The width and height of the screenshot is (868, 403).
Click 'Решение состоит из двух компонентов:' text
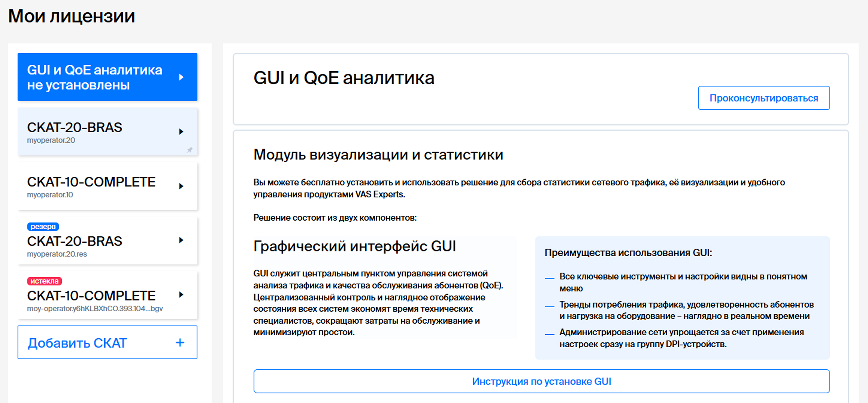tap(335, 218)
